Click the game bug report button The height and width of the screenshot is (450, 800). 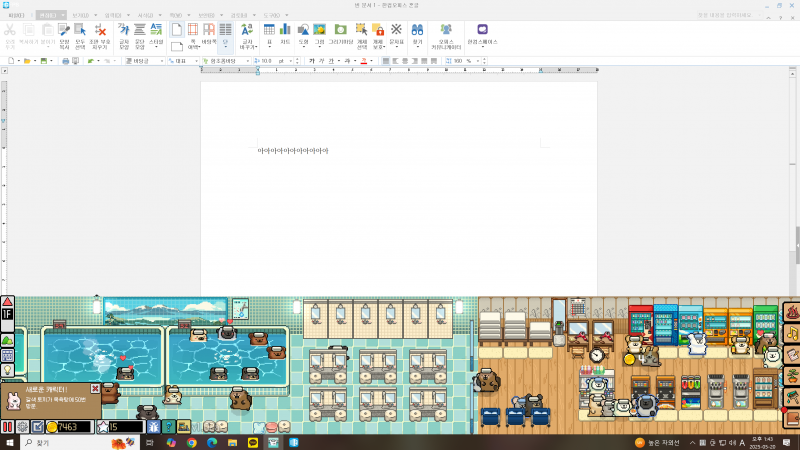pos(154,427)
